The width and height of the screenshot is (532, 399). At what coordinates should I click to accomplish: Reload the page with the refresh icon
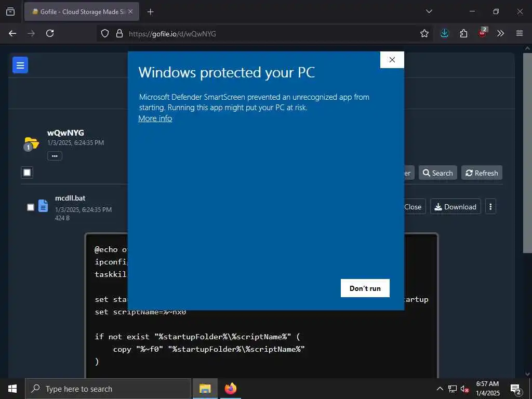tap(50, 33)
